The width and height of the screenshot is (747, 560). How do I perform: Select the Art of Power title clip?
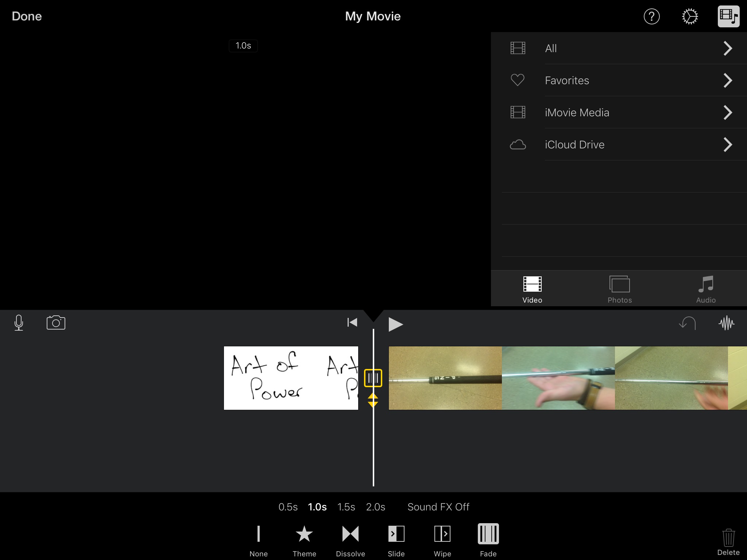coord(291,378)
